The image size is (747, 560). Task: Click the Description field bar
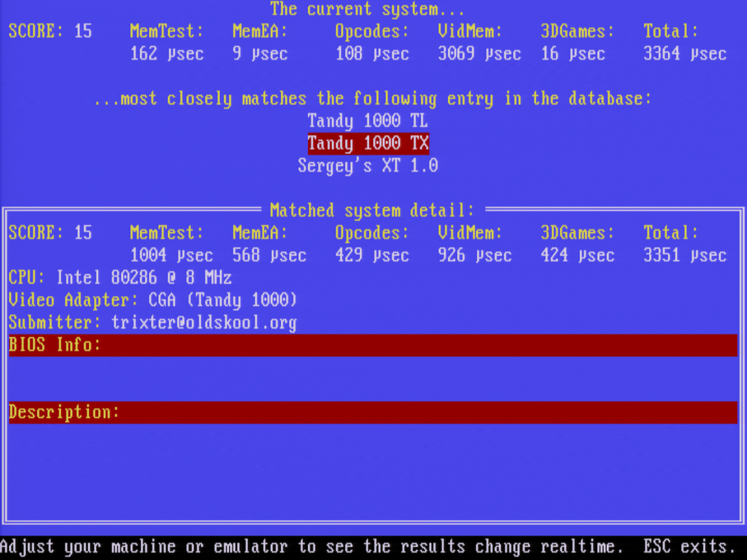(373, 412)
